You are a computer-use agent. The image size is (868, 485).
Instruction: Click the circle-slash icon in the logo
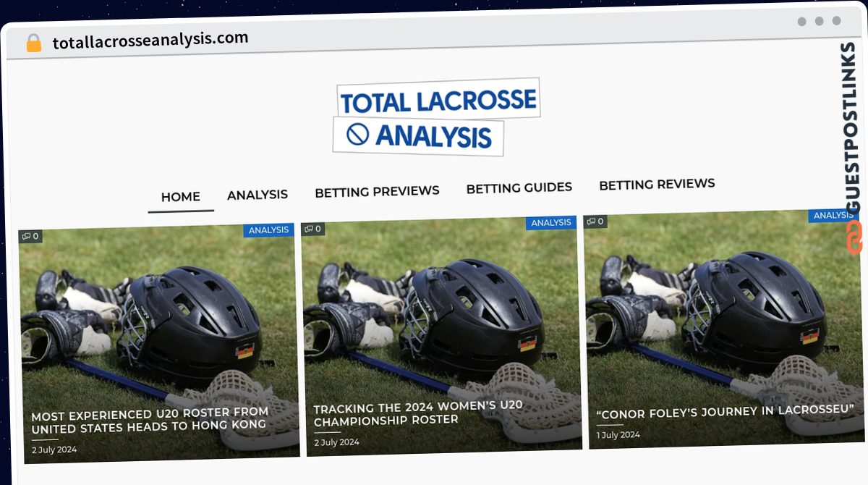coord(358,133)
